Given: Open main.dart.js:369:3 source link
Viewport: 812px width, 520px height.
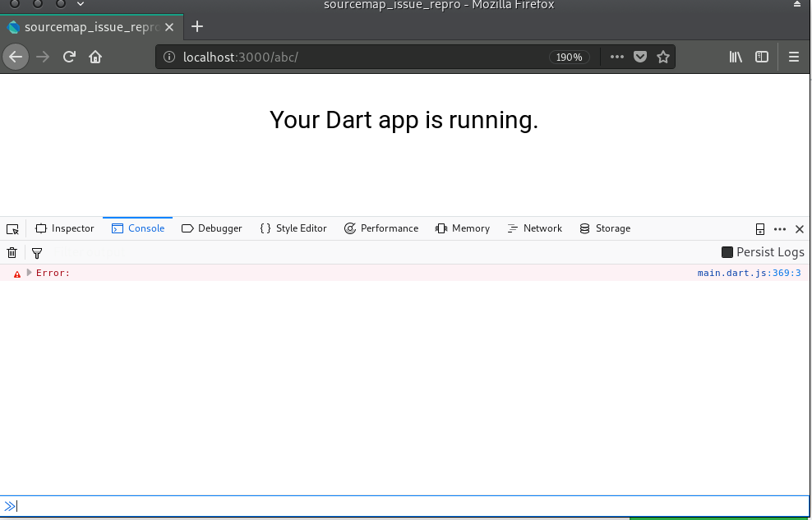Looking at the screenshot, I should (750, 273).
